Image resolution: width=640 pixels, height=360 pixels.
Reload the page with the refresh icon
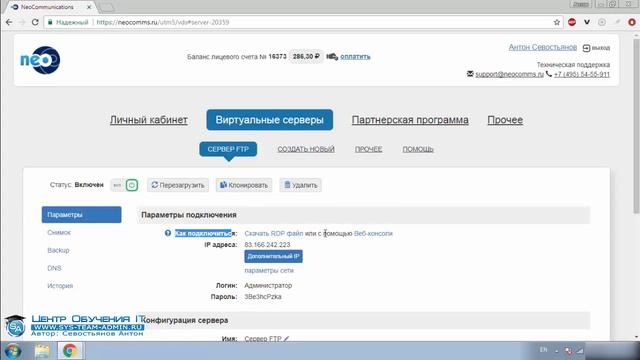pos(35,22)
